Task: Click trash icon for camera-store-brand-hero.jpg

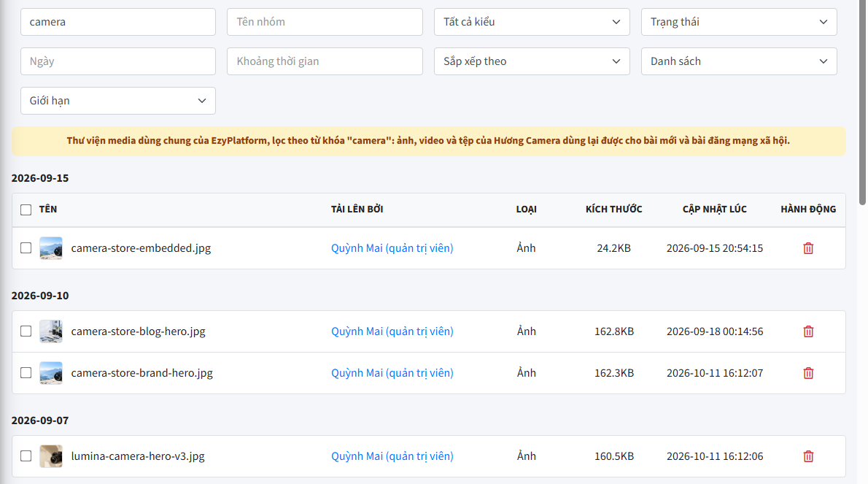Action: point(808,373)
